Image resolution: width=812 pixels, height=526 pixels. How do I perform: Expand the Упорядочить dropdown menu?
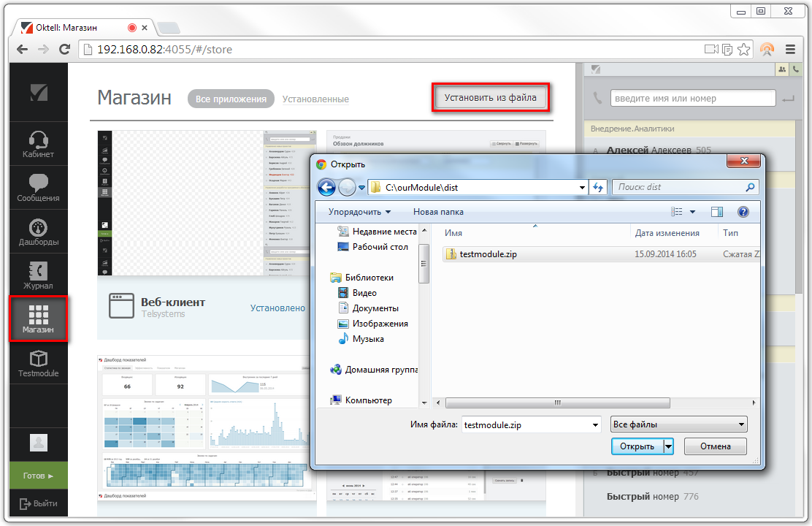pyautogui.click(x=359, y=212)
